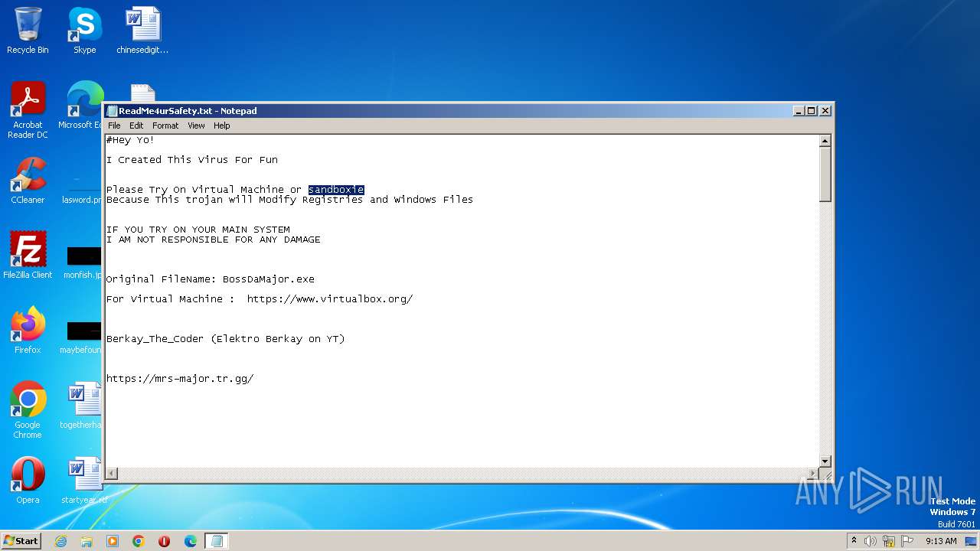Click the horizontal scrollbar left arrow
The image size is (980, 551).
tap(112, 474)
